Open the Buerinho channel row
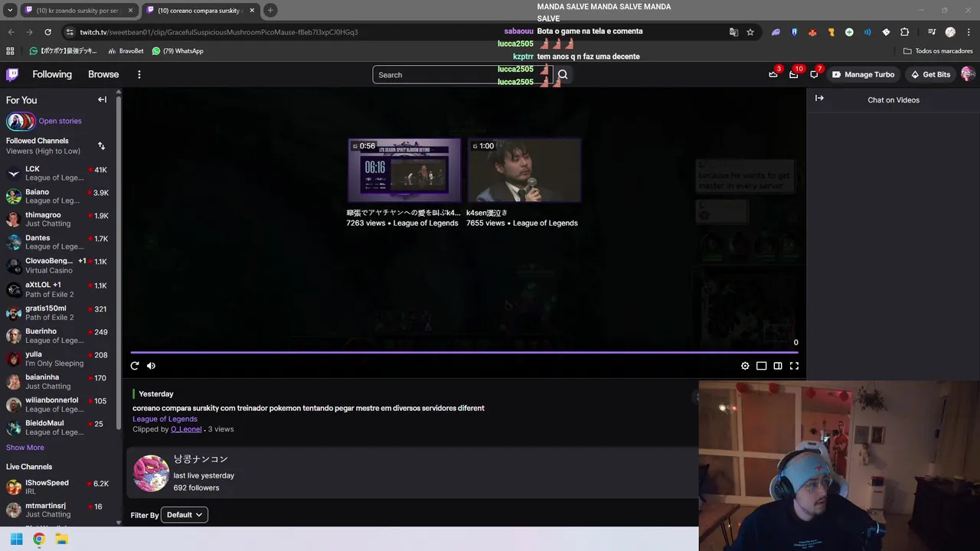The image size is (980, 551). point(58,335)
